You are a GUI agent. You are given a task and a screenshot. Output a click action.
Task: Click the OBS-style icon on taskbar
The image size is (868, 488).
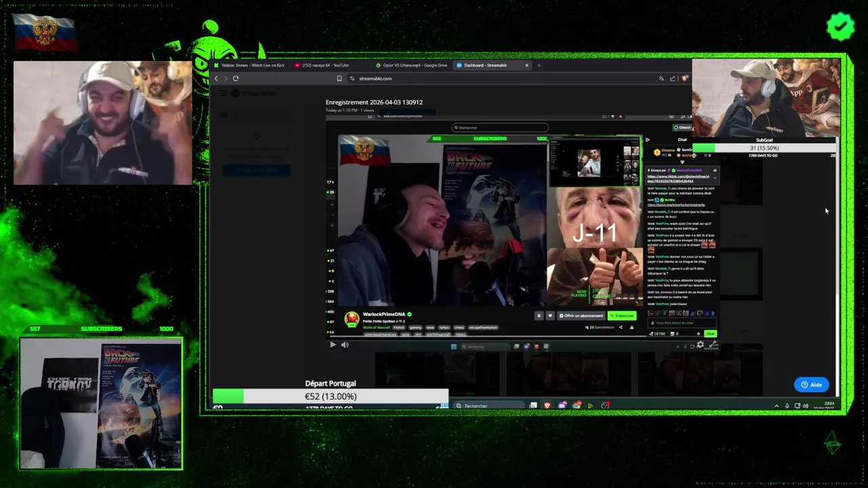[605, 405]
